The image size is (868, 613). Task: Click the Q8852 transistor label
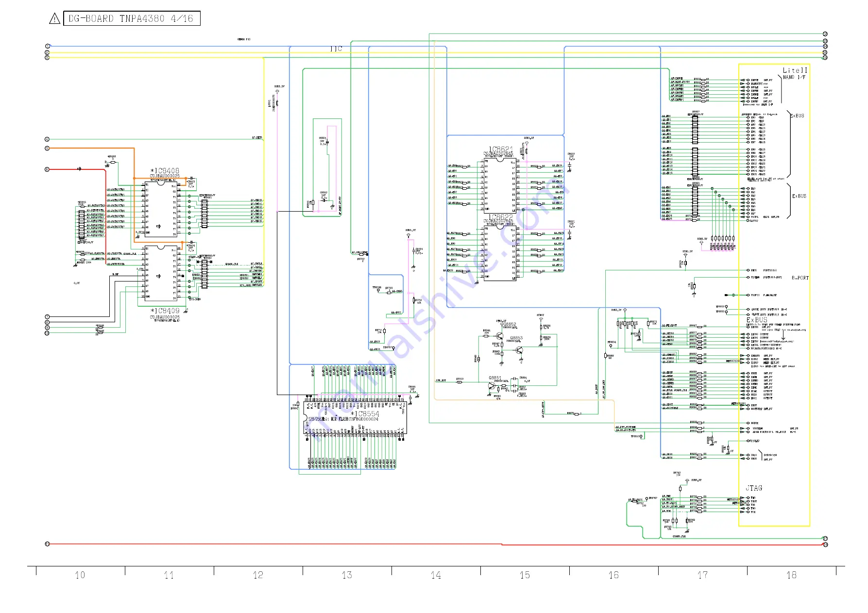[x=510, y=324]
